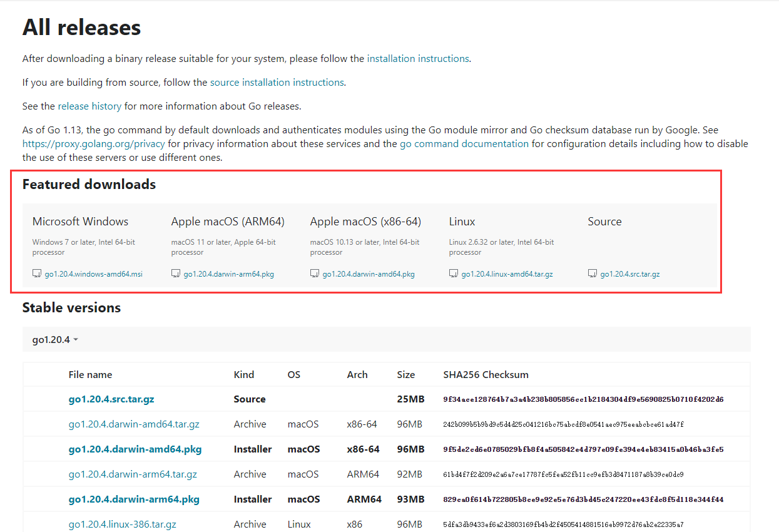Select the Source card title in Featured downloads

coord(604,222)
